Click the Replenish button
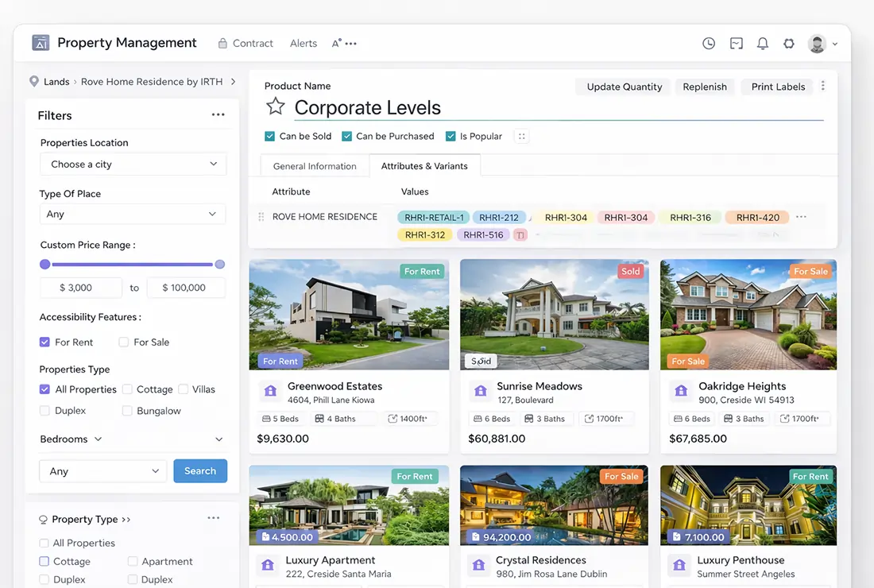This screenshot has height=588, width=874. click(x=704, y=87)
